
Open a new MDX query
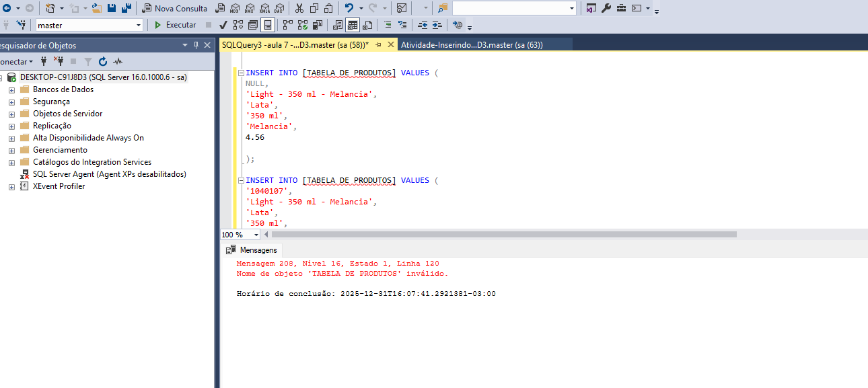235,8
